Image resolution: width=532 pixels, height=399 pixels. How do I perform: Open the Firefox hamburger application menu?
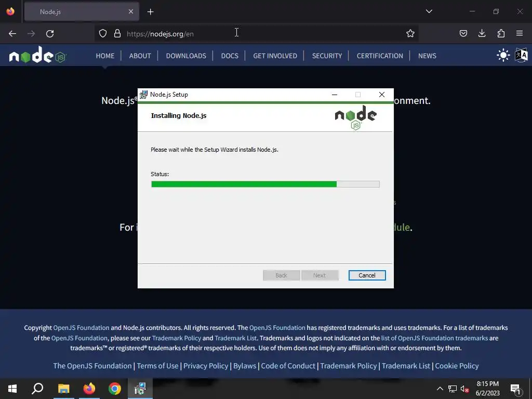[x=520, y=33]
